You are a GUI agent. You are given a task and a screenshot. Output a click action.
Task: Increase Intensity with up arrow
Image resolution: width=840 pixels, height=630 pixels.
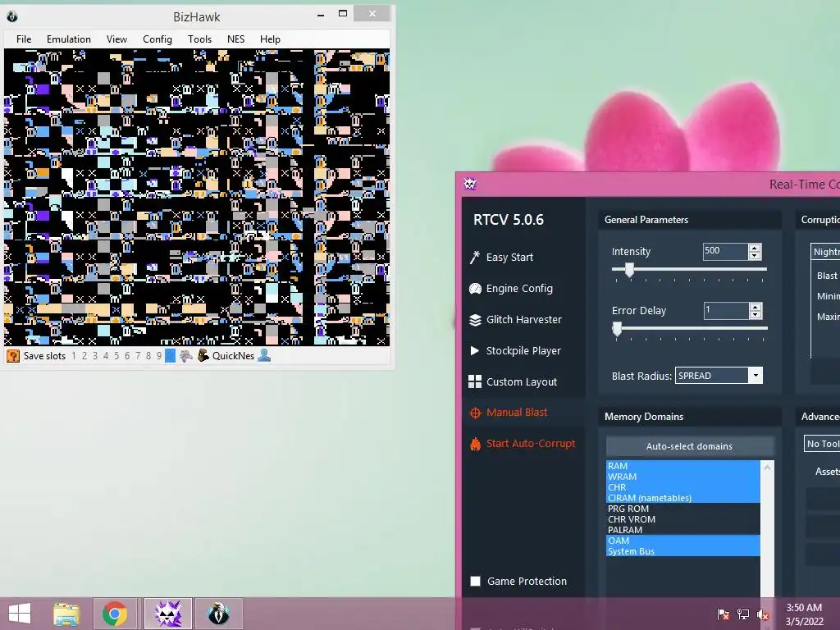click(x=755, y=248)
